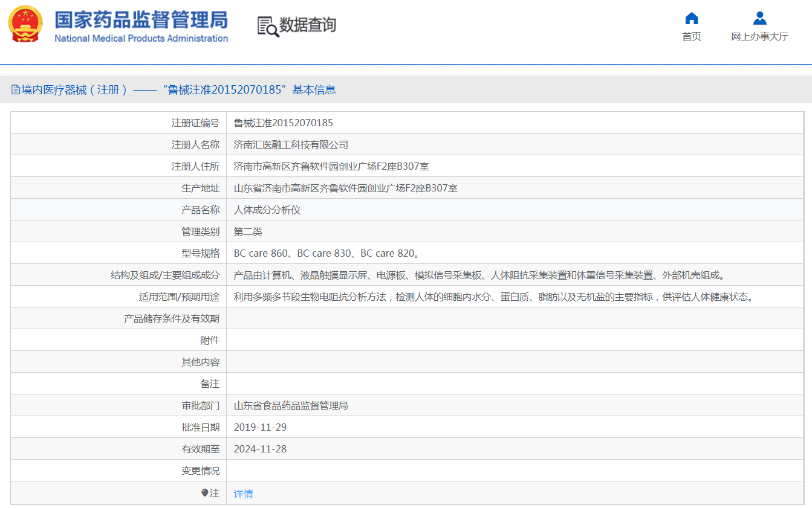Open 网上办事大厅 via its text label
The height and width of the screenshot is (508, 812).
point(760,37)
